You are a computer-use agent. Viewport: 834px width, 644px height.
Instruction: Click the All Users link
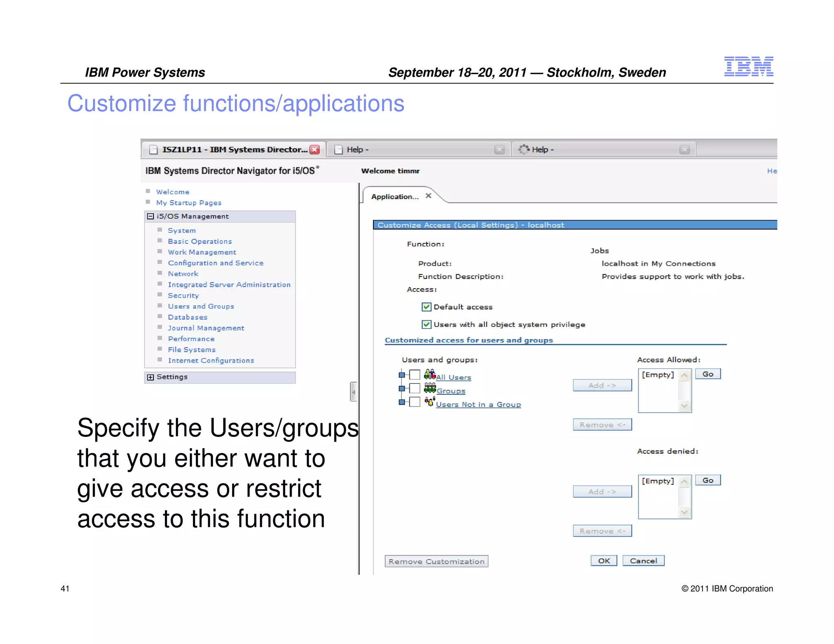click(x=454, y=377)
